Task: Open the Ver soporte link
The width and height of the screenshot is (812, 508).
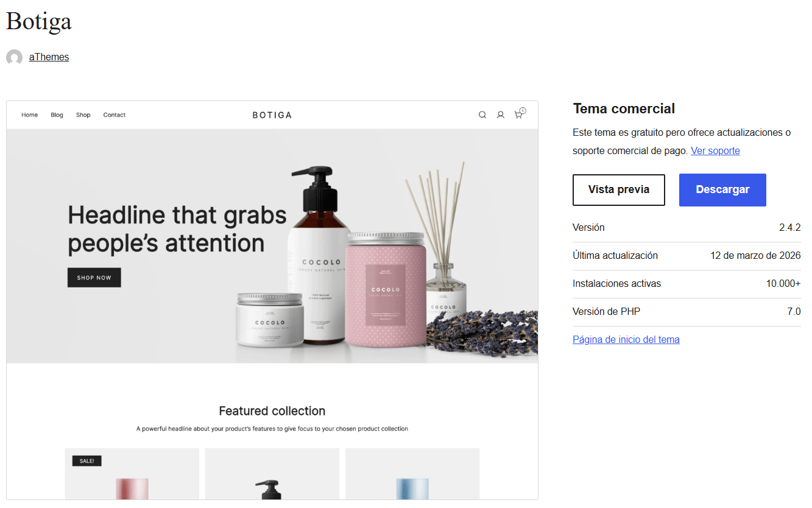Action: (x=715, y=150)
